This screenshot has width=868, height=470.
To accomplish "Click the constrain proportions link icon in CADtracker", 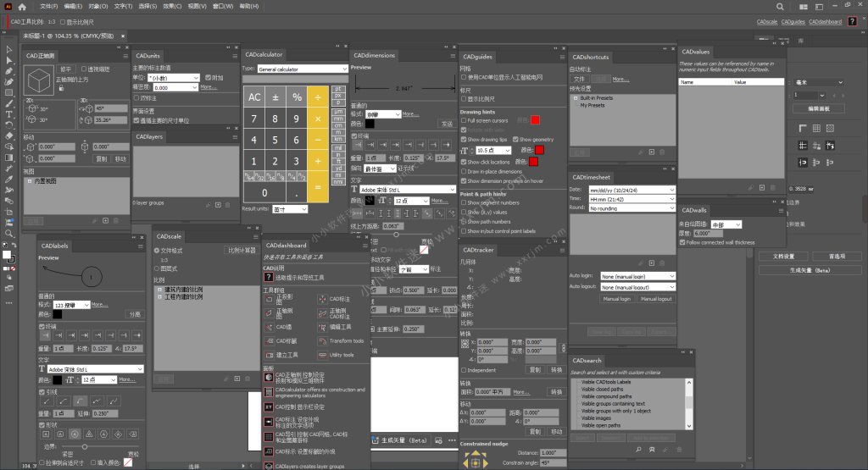I will click(x=563, y=348).
